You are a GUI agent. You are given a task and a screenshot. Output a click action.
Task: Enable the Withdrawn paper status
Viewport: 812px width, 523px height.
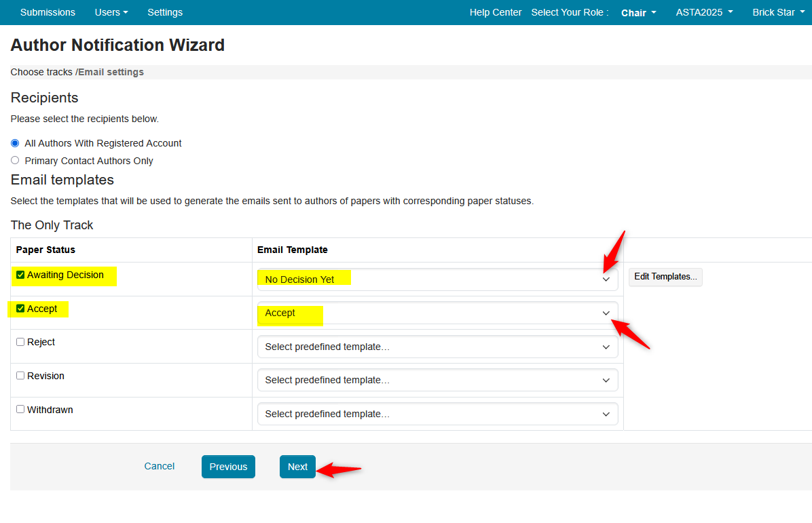20,409
